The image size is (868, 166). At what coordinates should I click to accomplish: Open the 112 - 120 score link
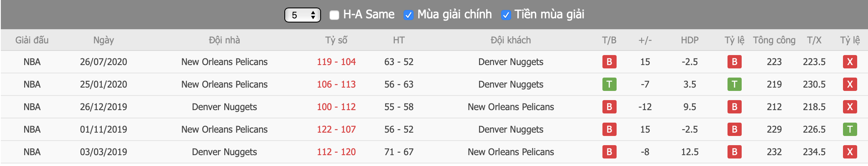(x=336, y=152)
